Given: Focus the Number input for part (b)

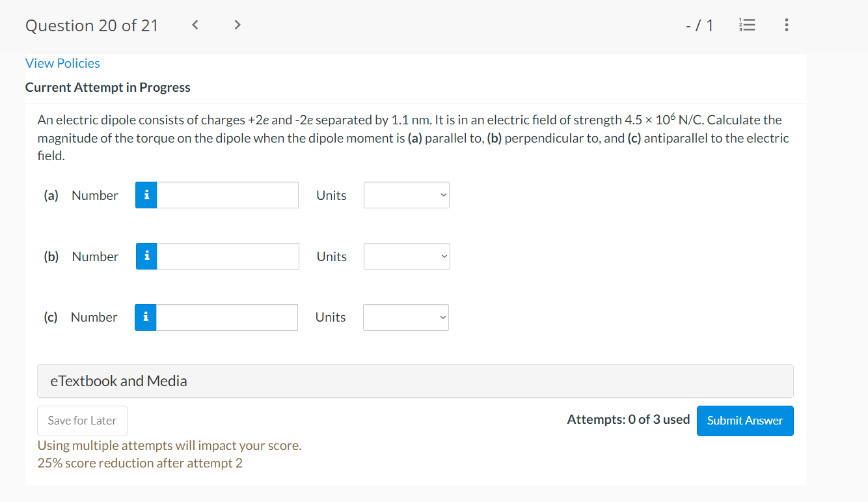Looking at the screenshot, I should 228,257.
